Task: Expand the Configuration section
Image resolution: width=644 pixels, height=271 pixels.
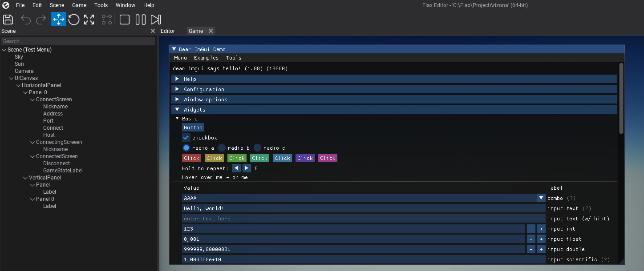Action: click(394, 89)
